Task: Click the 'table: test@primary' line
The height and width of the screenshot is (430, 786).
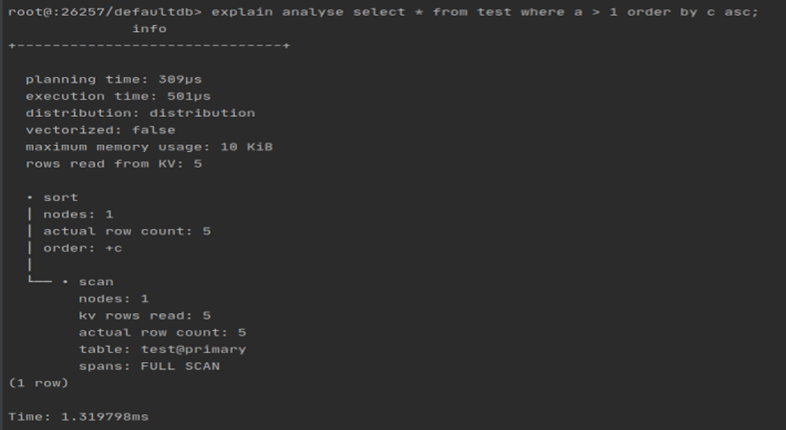Action: click(162, 349)
